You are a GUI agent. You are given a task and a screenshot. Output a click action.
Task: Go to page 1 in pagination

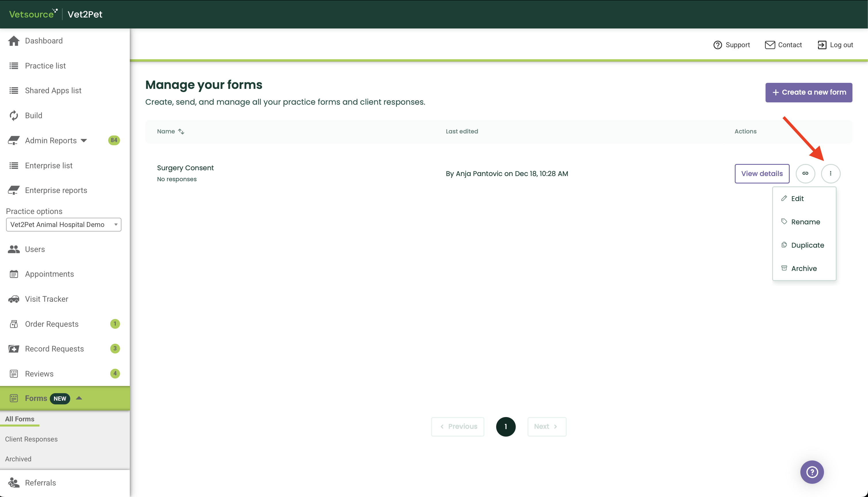(x=505, y=427)
